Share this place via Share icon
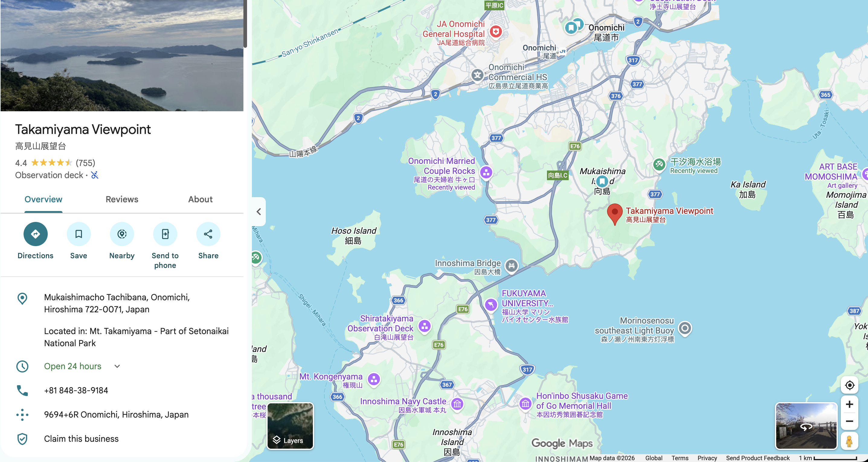Image resolution: width=868 pixels, height=462 pixels. click(x=208, y=234)
